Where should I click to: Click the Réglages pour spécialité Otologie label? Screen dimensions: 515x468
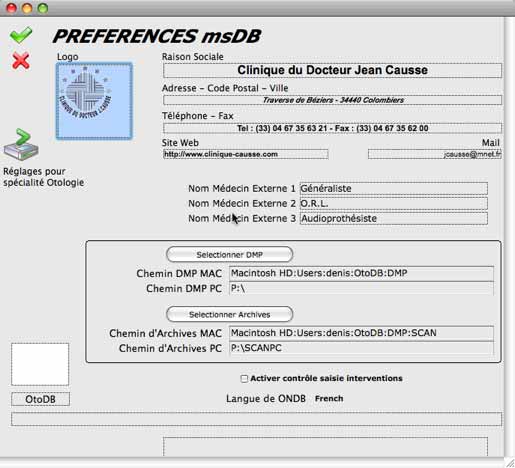43,177
